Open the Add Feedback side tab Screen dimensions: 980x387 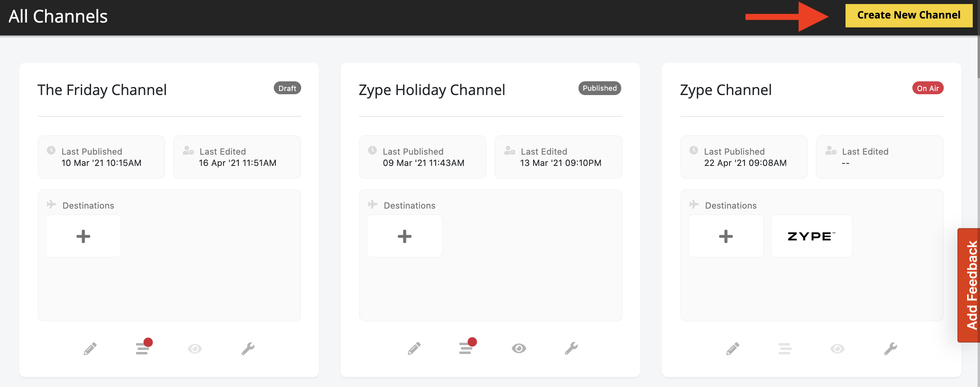(x=970, y=285)
